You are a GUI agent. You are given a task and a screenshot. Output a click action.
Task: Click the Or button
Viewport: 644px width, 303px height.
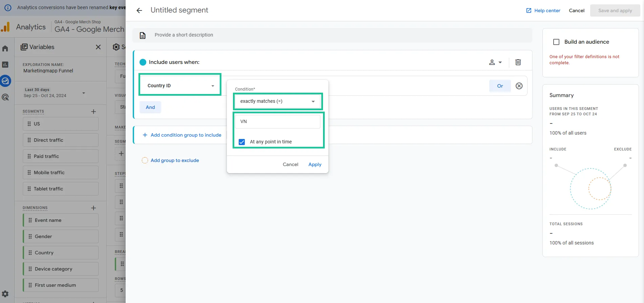(x=500, y=86)
